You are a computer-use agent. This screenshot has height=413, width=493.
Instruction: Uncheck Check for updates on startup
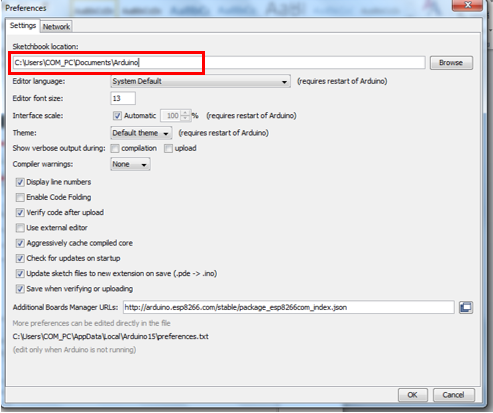tap(20, 258)
